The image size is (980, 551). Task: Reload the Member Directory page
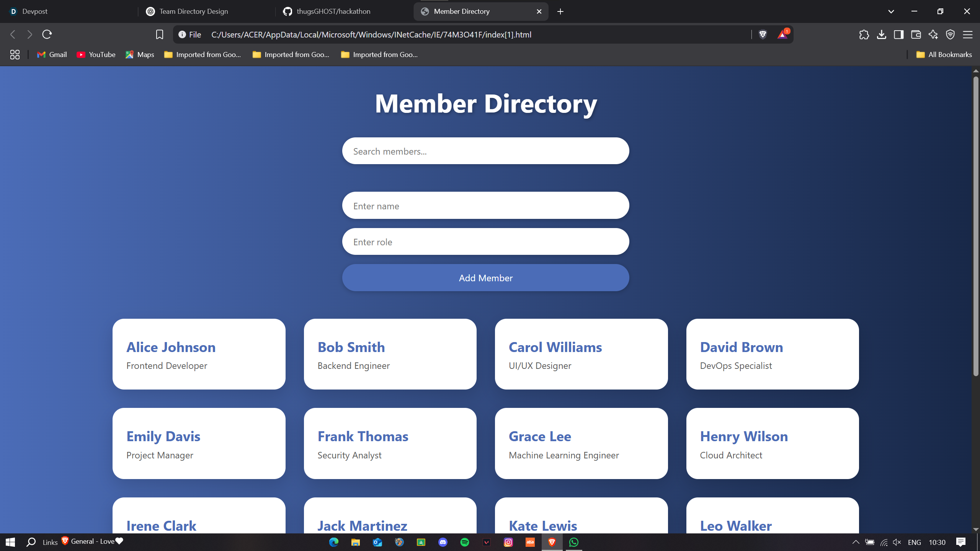[47, 34]
